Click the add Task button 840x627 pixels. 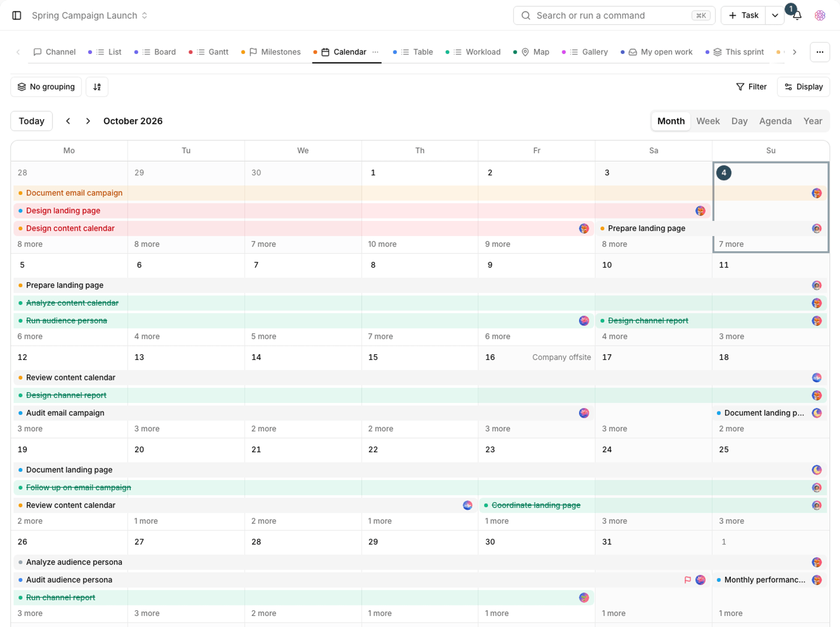pos(743,16)
